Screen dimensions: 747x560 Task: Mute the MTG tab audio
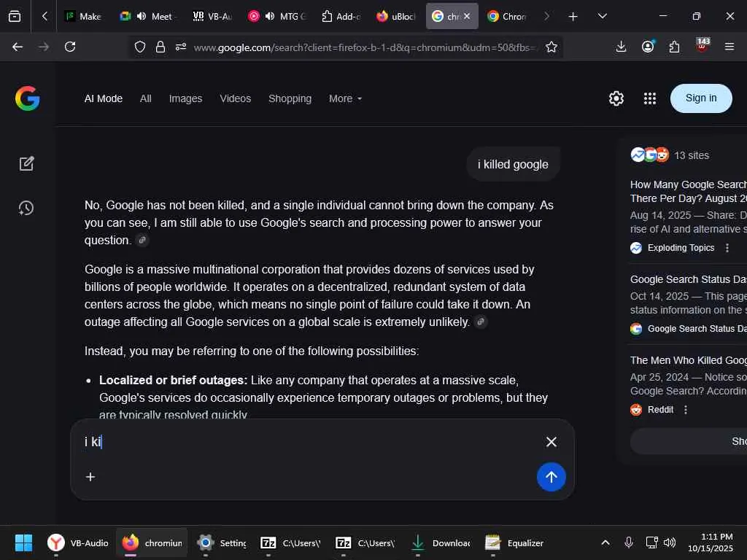(x=270, y=16)
